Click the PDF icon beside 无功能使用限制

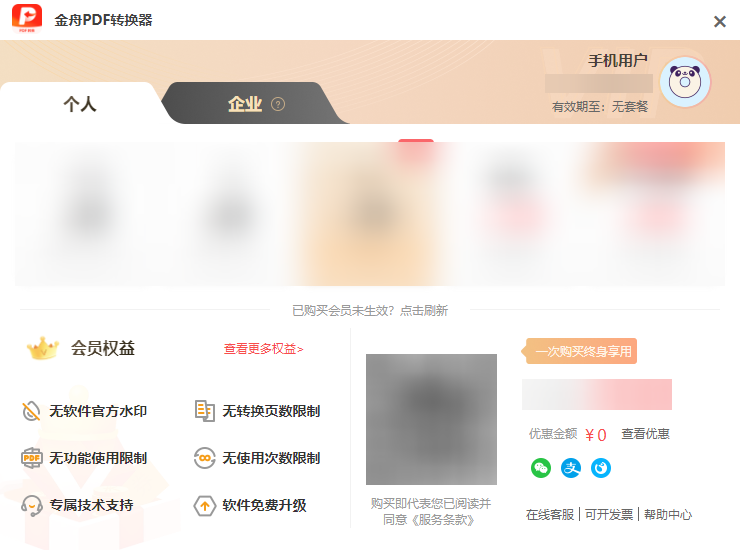(x=32, y=458)
